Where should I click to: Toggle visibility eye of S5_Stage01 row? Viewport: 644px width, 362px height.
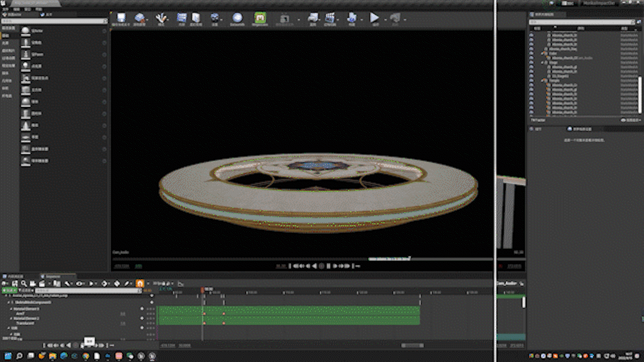tap(531, 76)
